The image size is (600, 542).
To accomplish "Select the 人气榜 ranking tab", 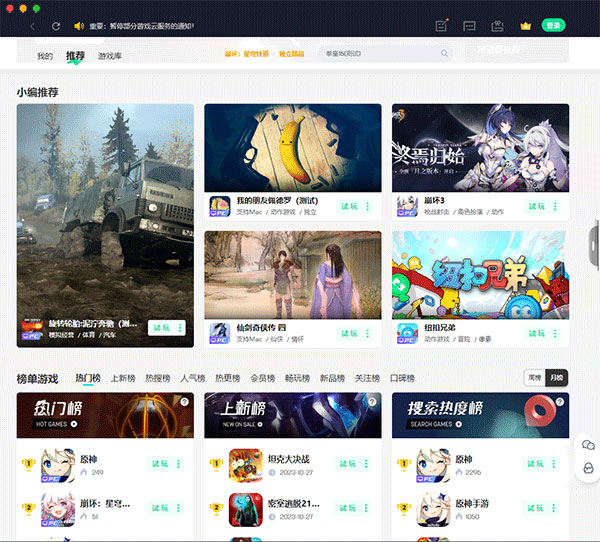I will tap(193, 378).
